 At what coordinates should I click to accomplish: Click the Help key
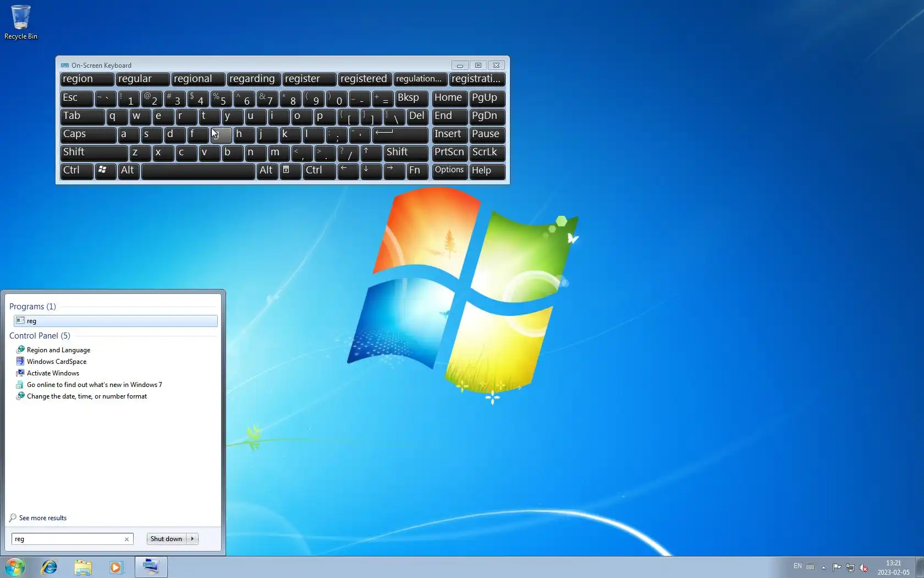pyautogui.click(x=487, y=171)
